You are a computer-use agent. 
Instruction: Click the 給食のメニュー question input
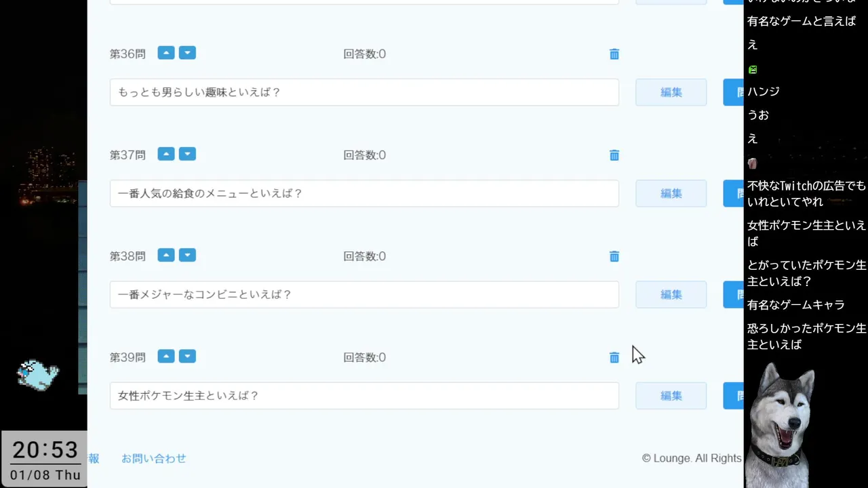coord(364,193)
